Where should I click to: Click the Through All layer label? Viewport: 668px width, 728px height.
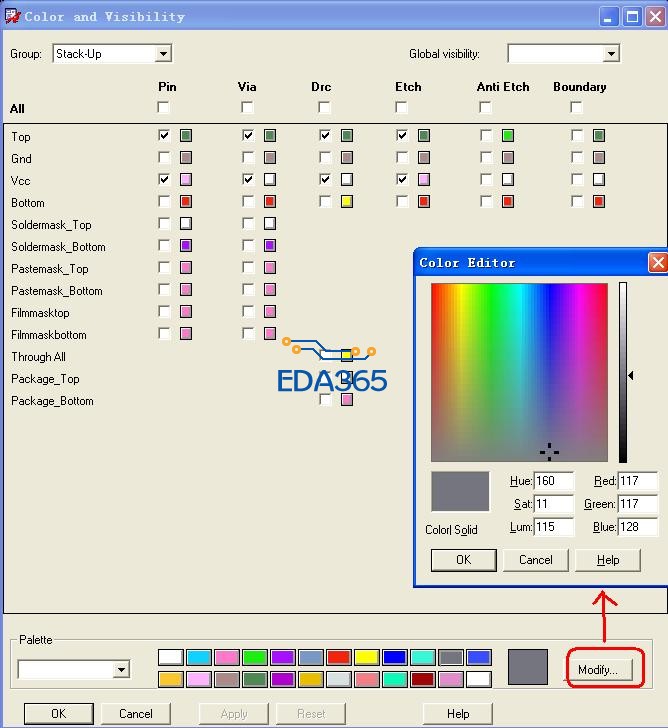[39, 357]
